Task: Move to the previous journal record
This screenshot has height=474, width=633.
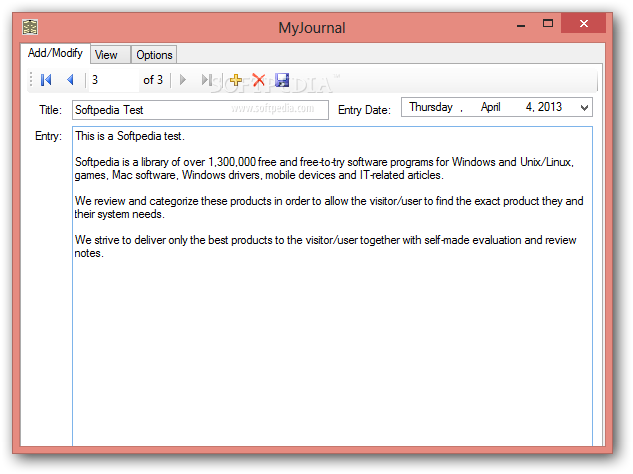Action: (71, 80)
